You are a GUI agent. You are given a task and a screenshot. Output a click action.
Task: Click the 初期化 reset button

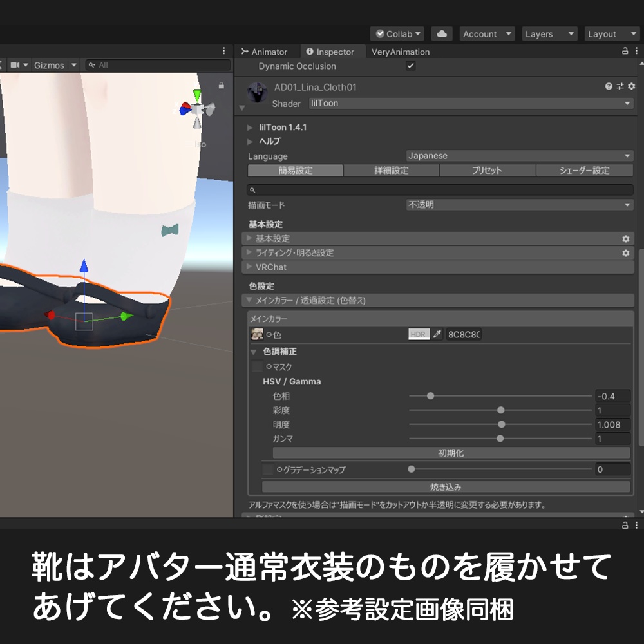[451, 453]
